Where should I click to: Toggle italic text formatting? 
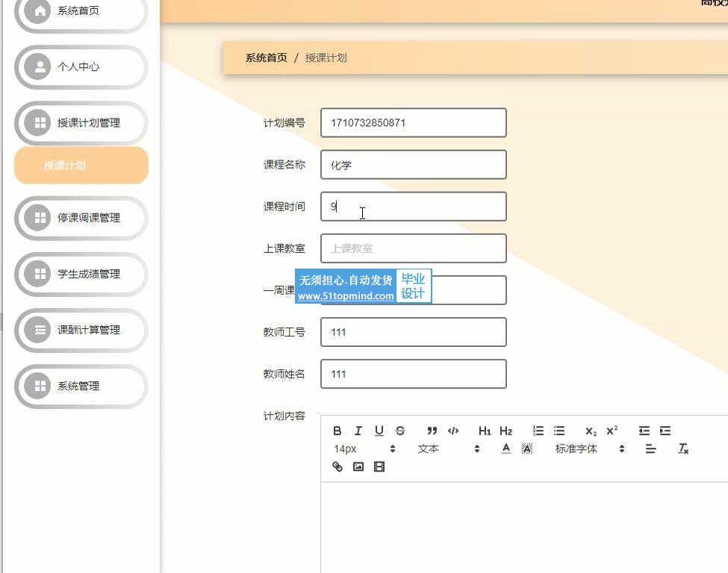click(358, 430)
